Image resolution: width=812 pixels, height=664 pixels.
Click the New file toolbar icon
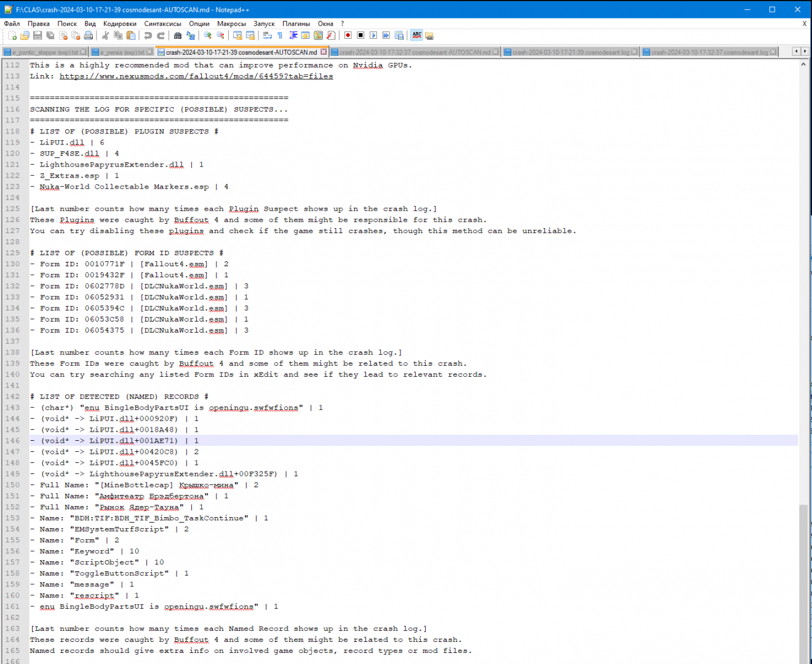tap(12, 36)
